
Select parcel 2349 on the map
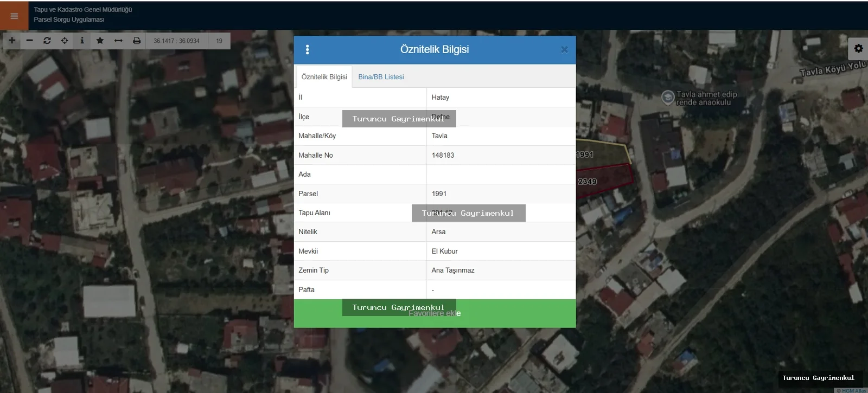pyautogui.click(x=604, y=181)
